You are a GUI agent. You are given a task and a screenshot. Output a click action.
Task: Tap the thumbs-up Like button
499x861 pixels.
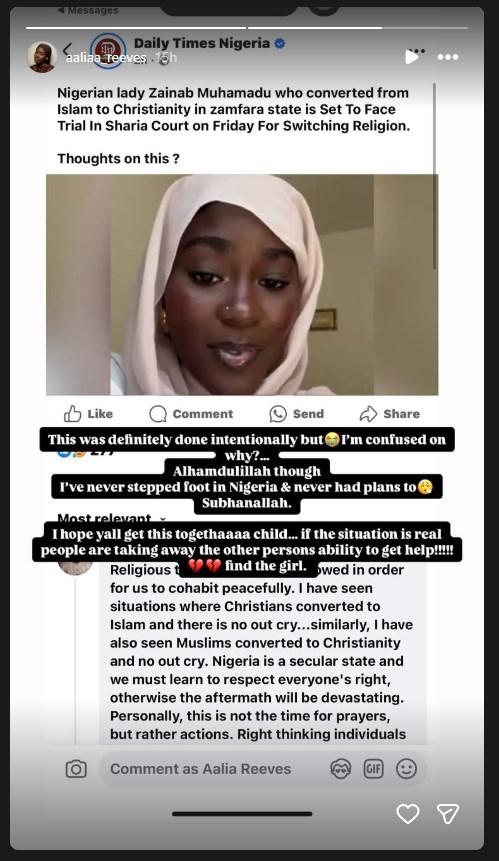coord(88,413)
